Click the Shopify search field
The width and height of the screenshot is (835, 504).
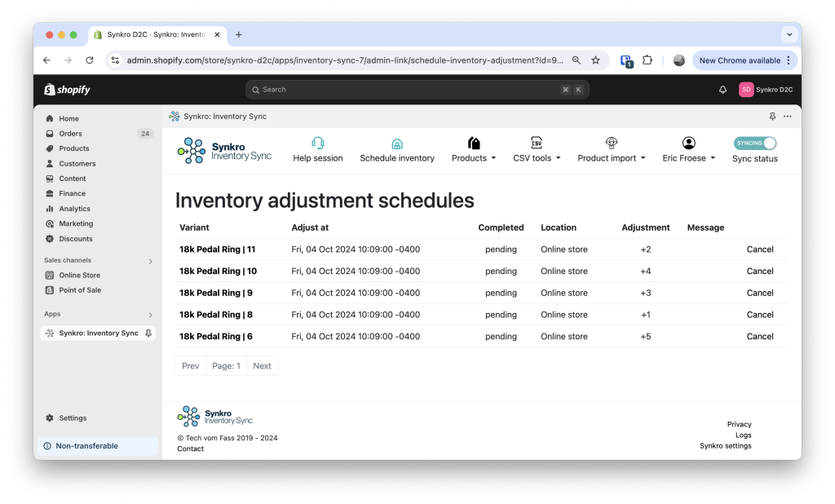(x=416, y=90)
